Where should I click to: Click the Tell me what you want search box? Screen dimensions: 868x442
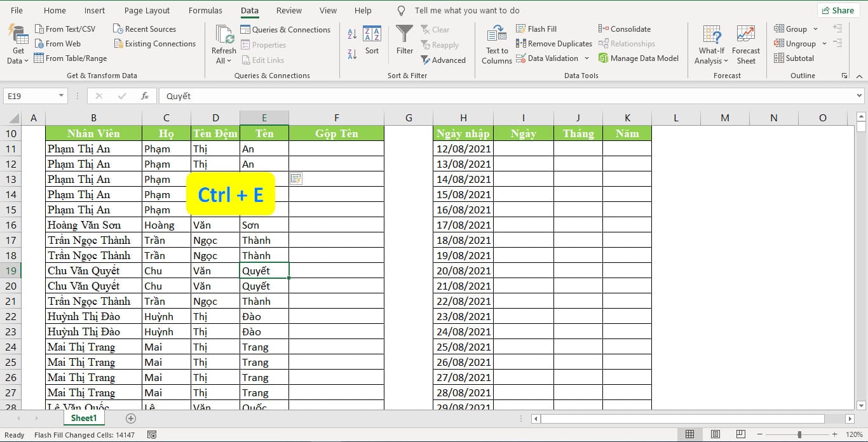466,11
